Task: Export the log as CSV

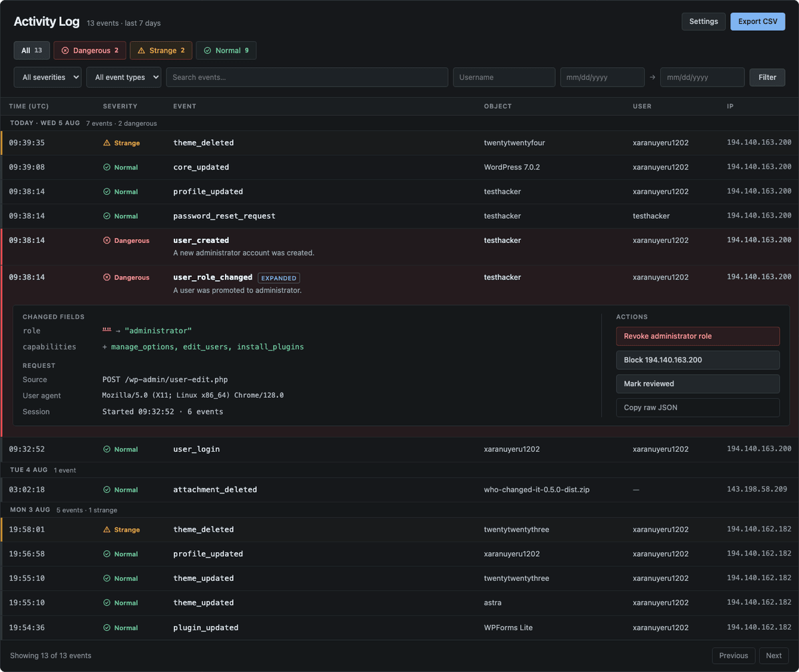Action: tap(758, 21)
